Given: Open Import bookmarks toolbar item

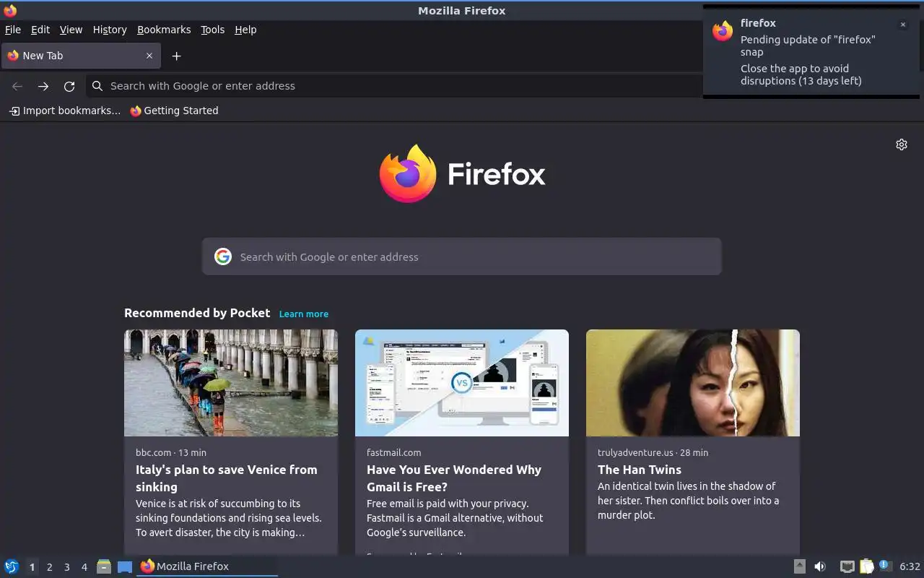Looking at the screenshot, I should click(64, 111).
